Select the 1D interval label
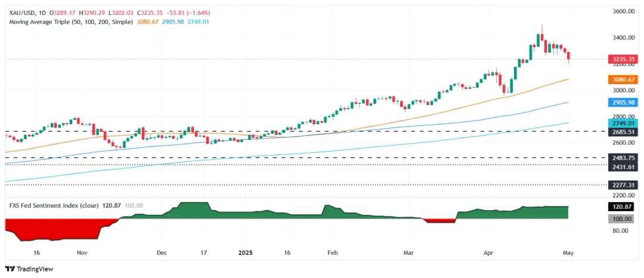 click(44, 13)
